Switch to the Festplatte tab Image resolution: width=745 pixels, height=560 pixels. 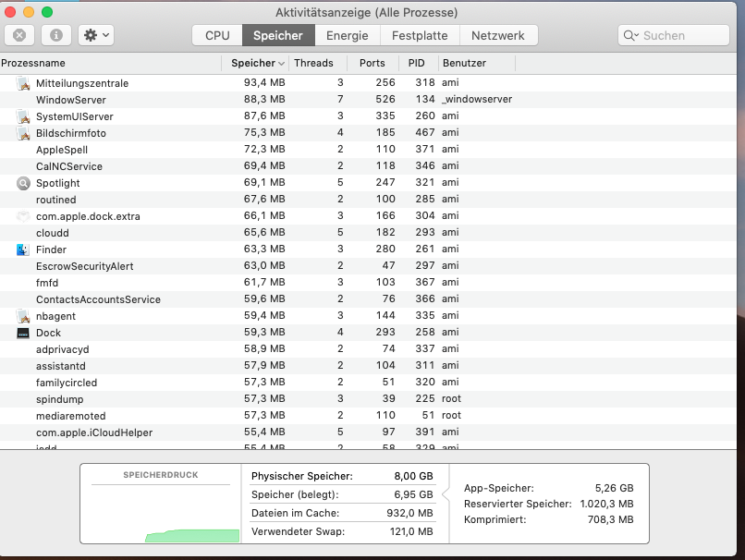coord(420,36)
